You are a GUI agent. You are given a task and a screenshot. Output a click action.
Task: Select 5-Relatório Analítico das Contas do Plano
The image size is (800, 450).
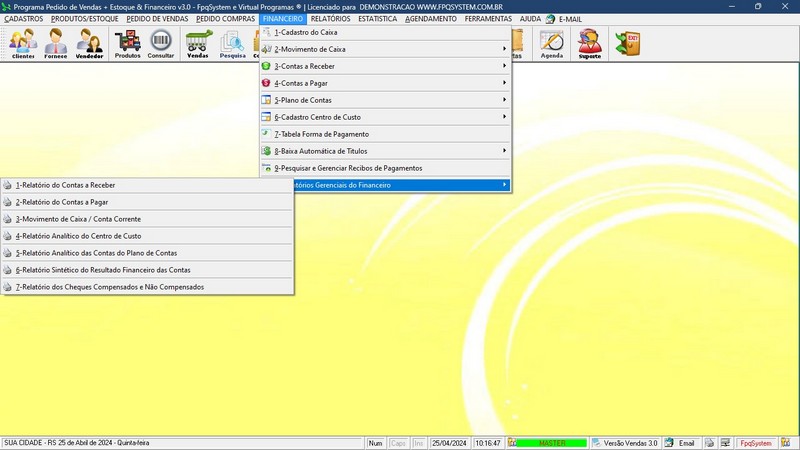tap(147, 253)
